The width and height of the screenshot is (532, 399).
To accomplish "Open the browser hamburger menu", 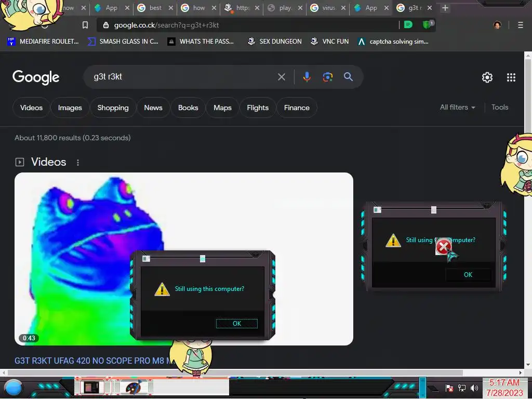I will point(520,25).
